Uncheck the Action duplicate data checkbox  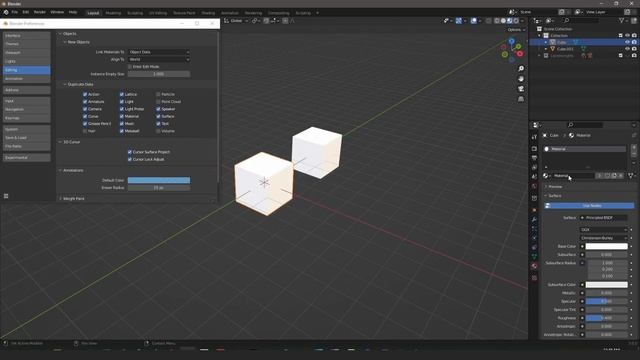[85, 94]
